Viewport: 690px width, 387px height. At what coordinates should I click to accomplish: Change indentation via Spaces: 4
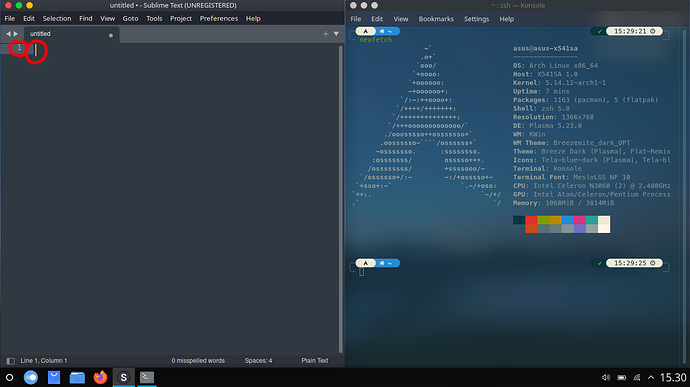coord(258,361)
